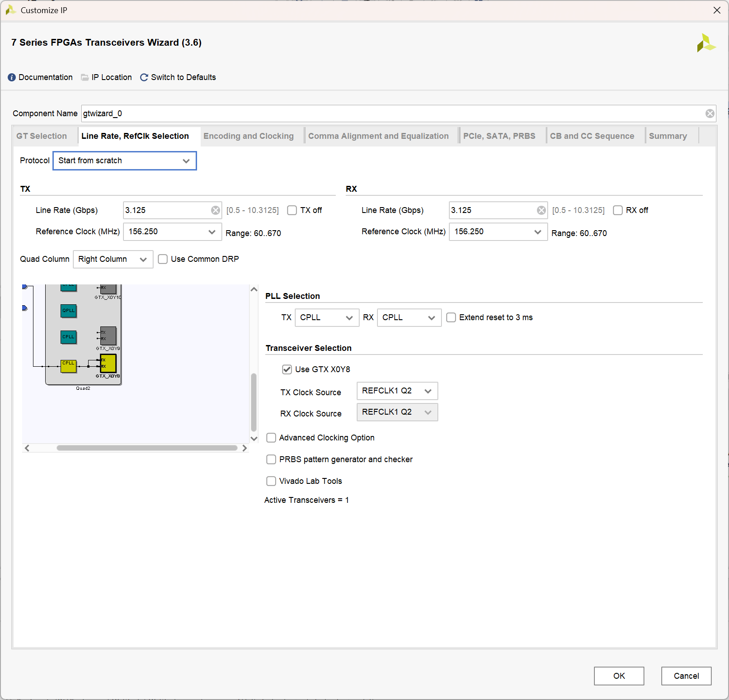This screenshot has width=729, height=700.
Task: Click scroll left arrow of diagram
Action: [x=27, y=448]
